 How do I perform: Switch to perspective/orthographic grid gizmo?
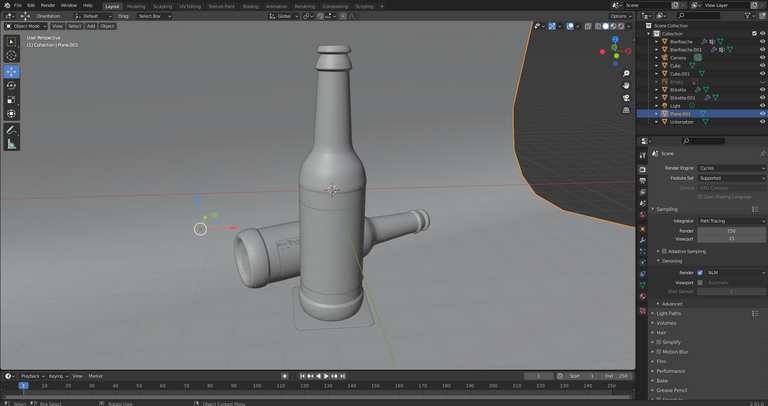point(626,112)
